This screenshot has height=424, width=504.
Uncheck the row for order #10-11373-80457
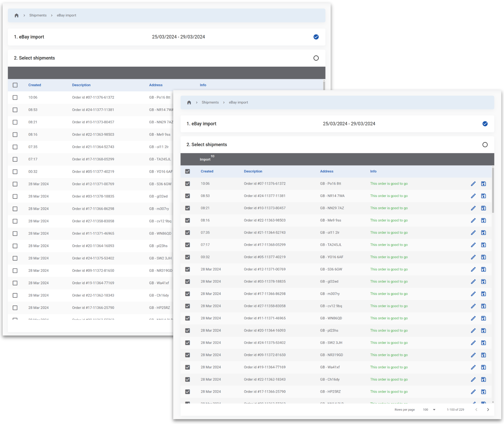pyautogui.click(x=188, y=208)
